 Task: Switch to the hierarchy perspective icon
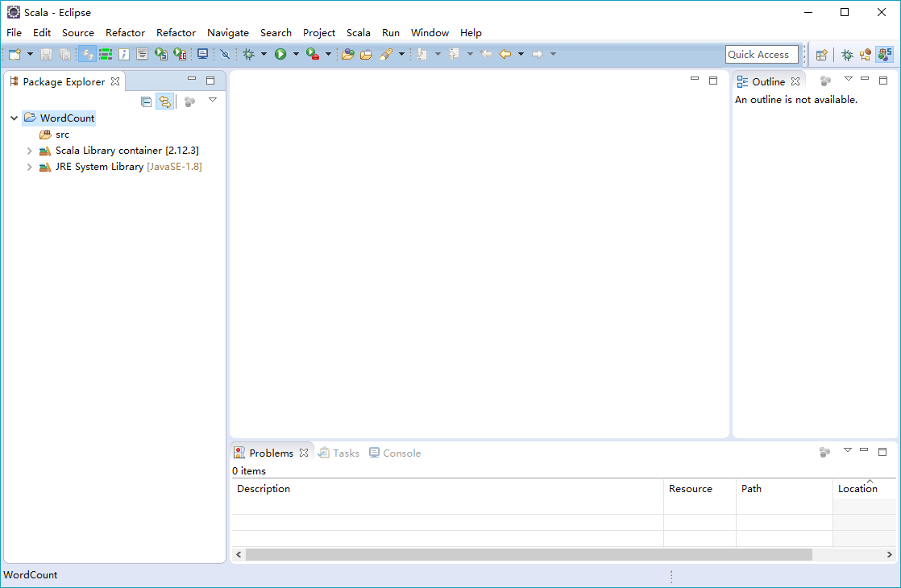point(866,55)
